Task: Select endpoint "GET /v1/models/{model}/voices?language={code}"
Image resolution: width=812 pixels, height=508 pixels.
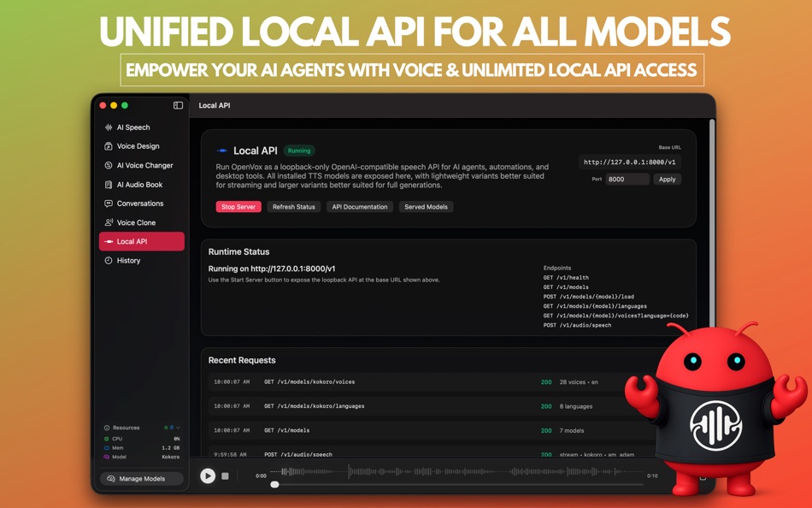Action: pyautogui.click(x=615, y=316)
